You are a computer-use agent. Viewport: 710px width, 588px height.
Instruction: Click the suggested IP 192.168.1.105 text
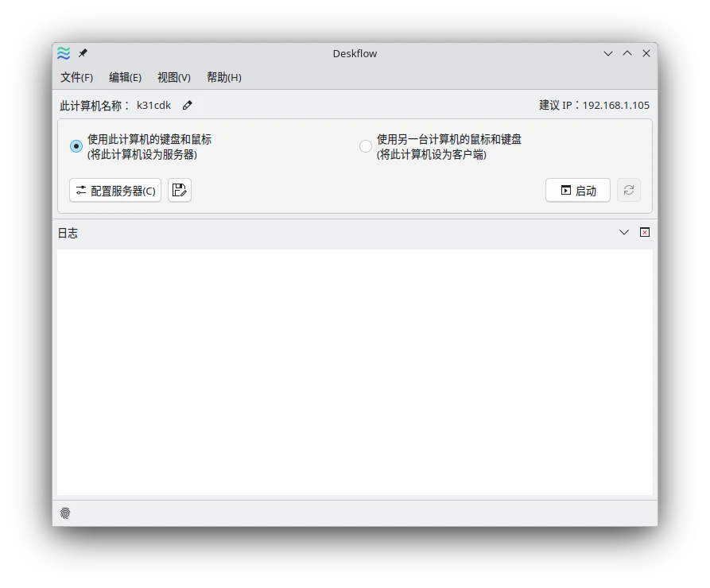tap(615, 105)
